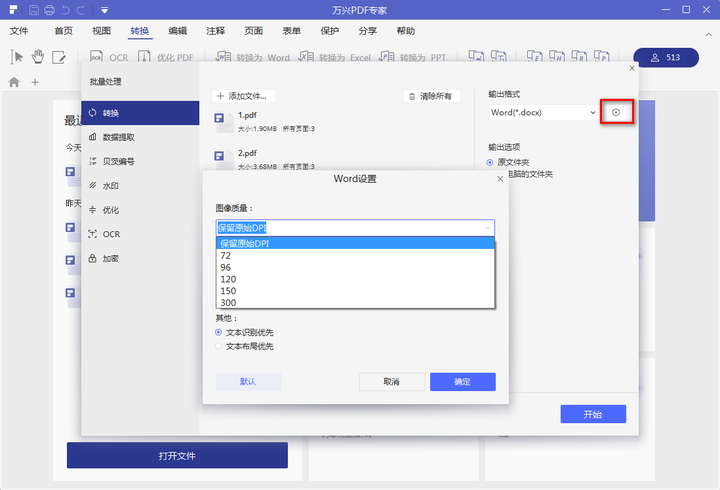Click the print icon in title bar
Viewport: 720px width, 490px height.
pyautogui.click(x=49, y=10)
